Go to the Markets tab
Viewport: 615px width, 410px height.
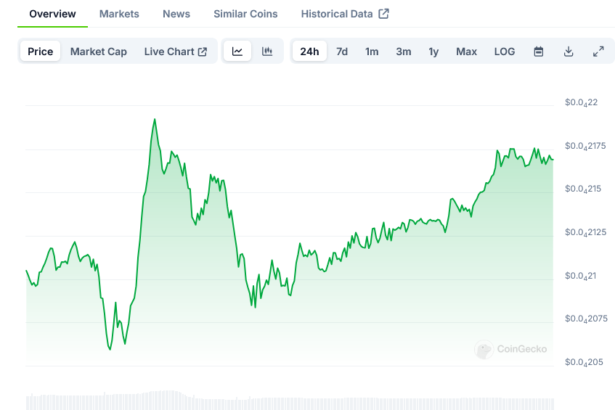click(119, 14)
